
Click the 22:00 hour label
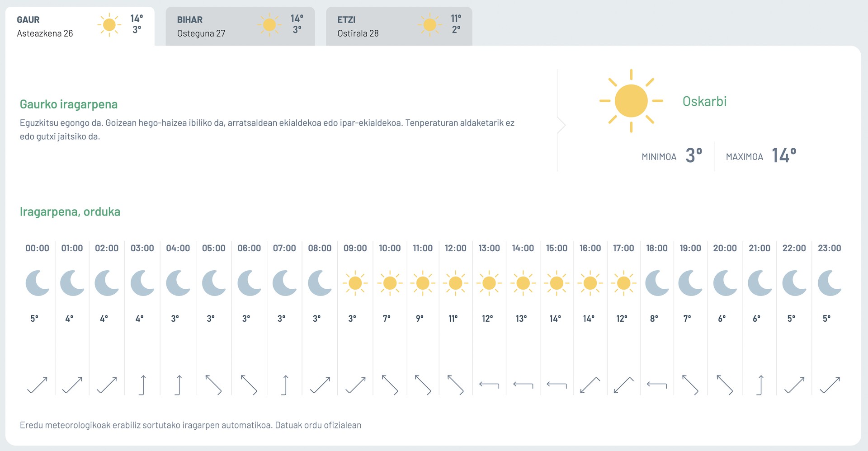[x=794, y=248]
